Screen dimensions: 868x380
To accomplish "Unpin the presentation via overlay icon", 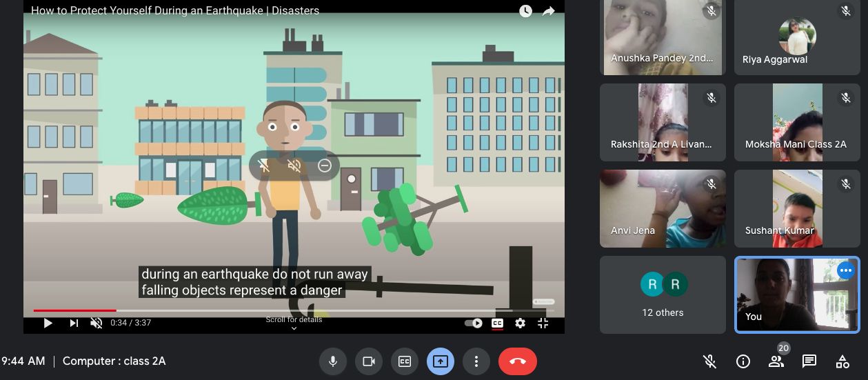I will pyautogui.click(x=263, y=166).
